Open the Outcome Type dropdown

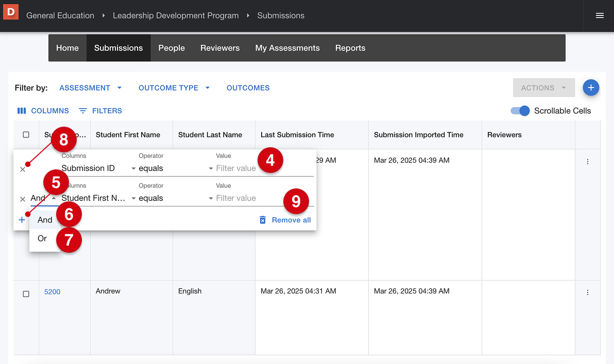tap(174, 88)
